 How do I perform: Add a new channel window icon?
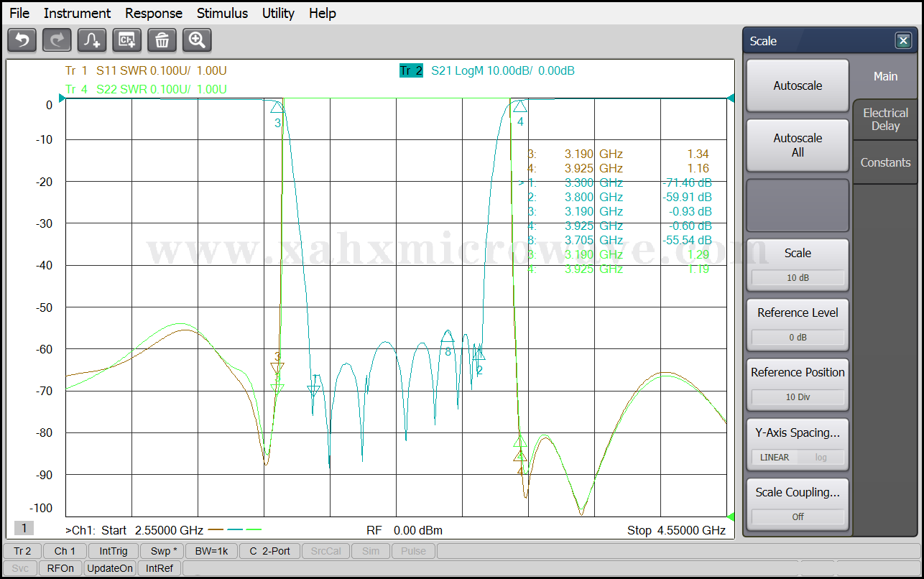pos(127,40)
